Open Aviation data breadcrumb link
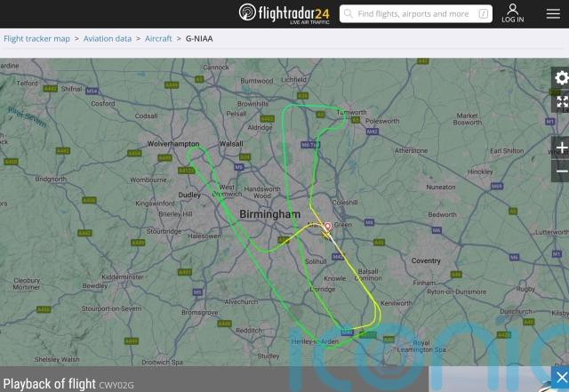 click(108, 38)
